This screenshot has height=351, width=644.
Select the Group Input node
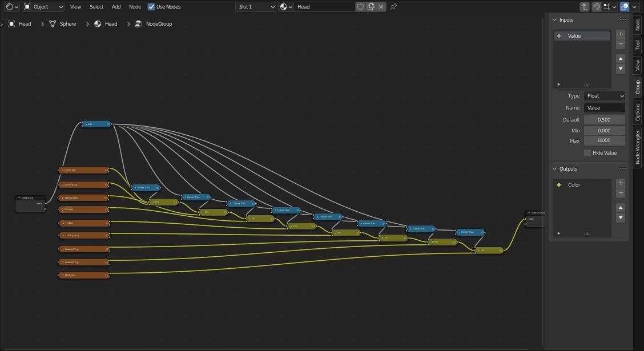tap(30, 204)
